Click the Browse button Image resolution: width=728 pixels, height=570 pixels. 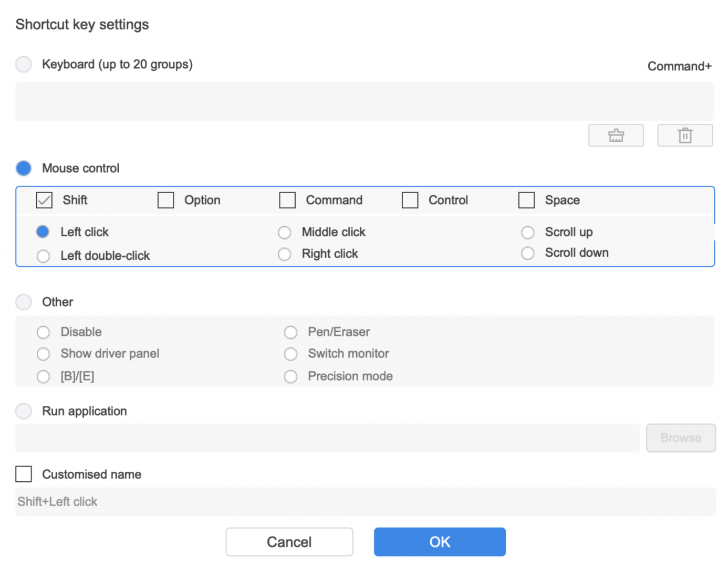pos(681,438)
